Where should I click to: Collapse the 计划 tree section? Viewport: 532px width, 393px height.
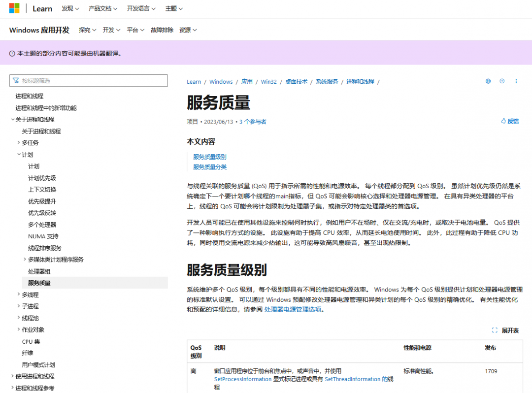point(19,155)
